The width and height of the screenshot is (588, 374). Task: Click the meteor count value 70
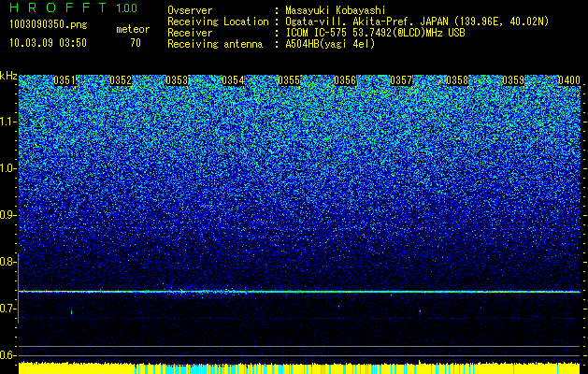[x=136, y=43]
